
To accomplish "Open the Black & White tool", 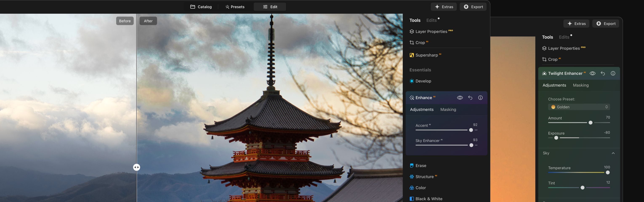I will tap(426, 199).
